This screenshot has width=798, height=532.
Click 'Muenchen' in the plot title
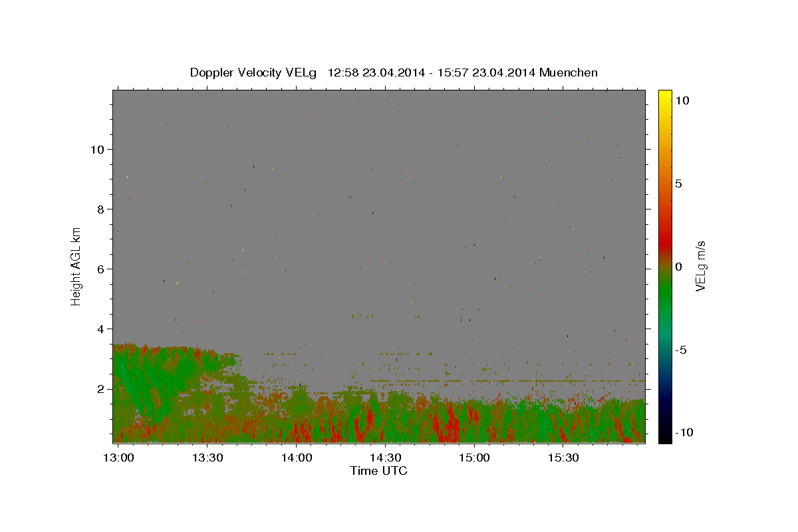[x=569, y=72]
